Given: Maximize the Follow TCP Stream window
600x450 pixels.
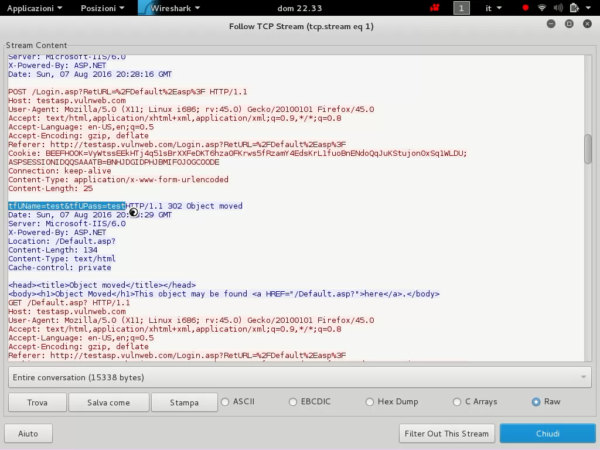Looking at the screenshot, I should click(569, 24).
